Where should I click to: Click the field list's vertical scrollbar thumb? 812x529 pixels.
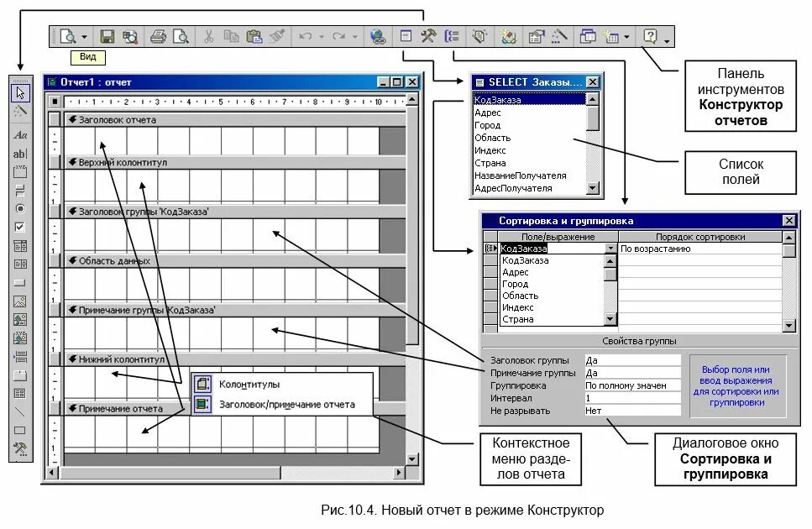[x=593, y=118]
